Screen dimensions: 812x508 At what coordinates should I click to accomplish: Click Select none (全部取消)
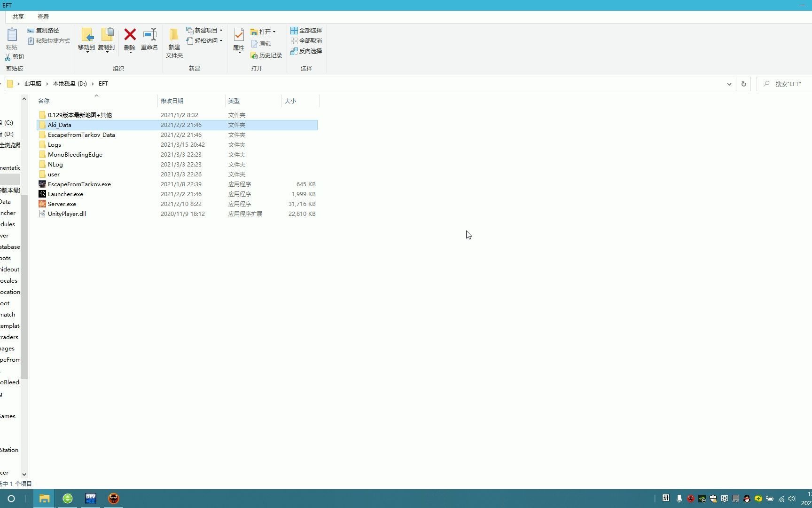[306, 41]
